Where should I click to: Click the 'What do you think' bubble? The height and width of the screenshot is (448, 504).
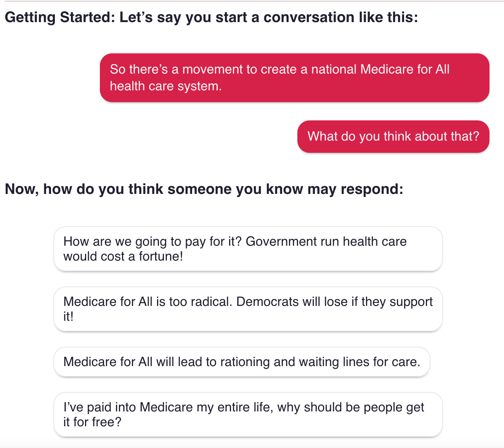click(x=393, y=136)
